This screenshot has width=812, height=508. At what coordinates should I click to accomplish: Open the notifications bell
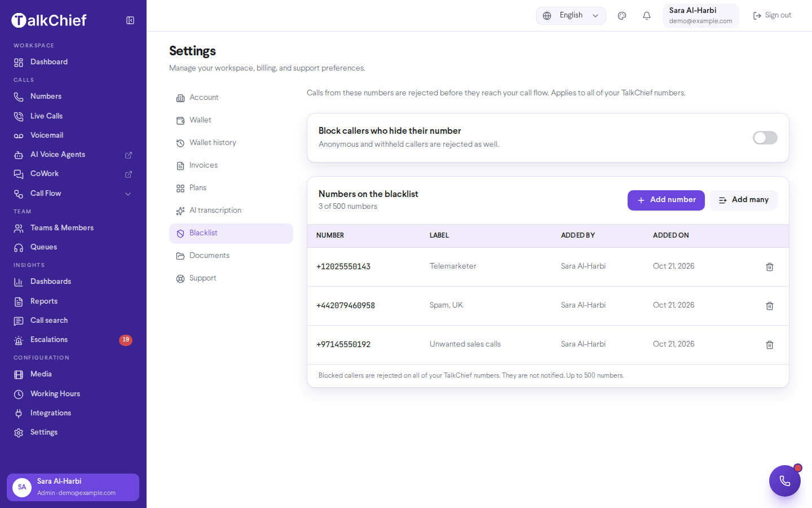(x=647, y=16)
